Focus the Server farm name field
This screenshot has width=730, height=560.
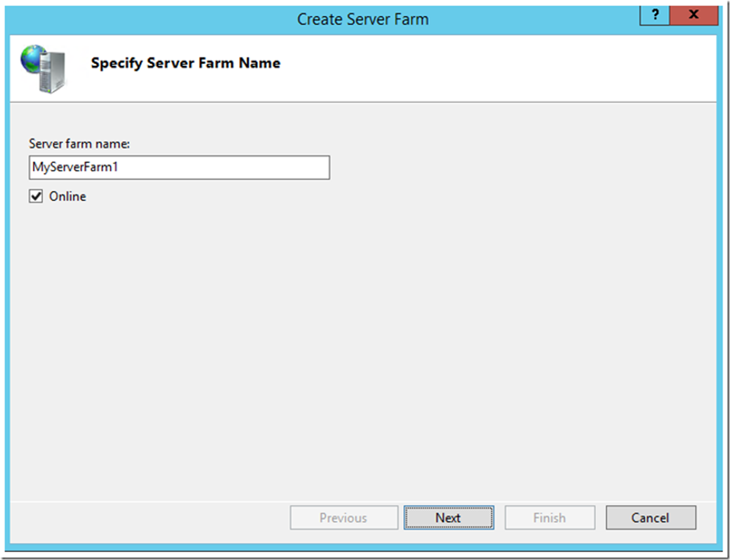(x=179, y=167)
